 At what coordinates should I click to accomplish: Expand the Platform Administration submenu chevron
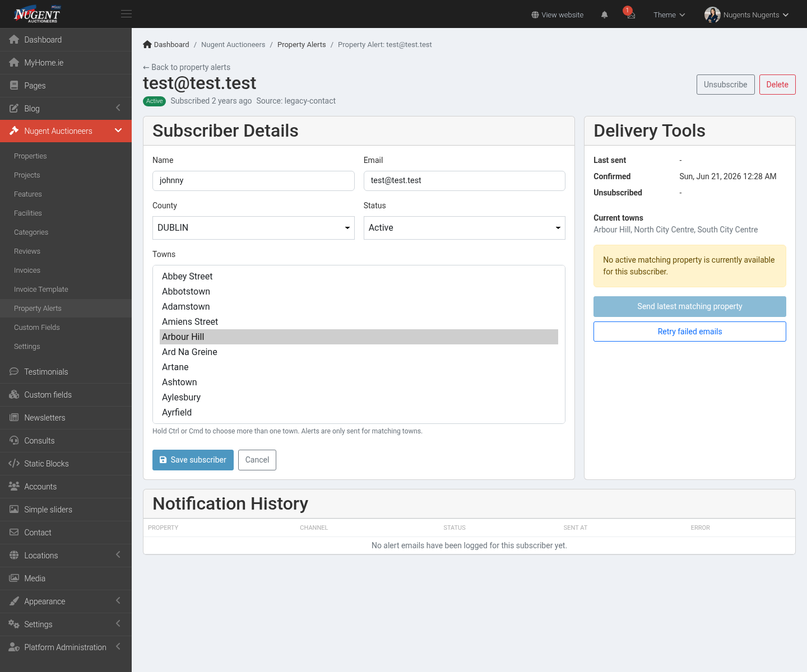[x=118, y=646]
